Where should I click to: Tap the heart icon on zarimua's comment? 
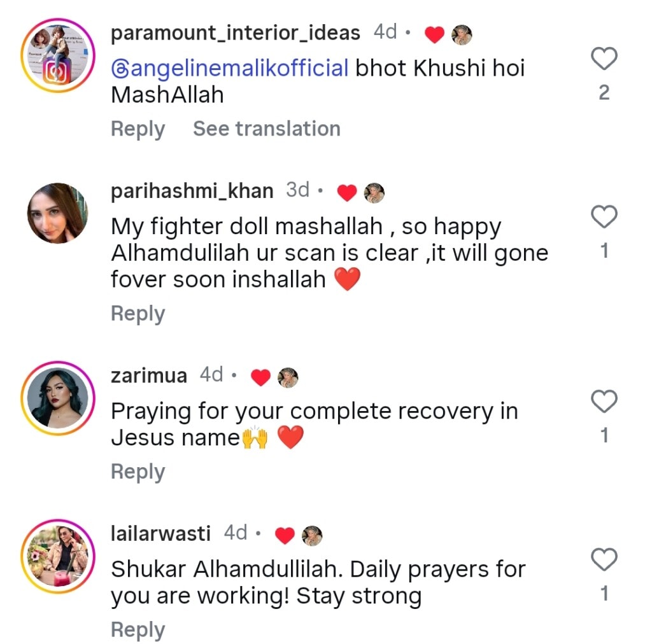click(x=604, y=401)
